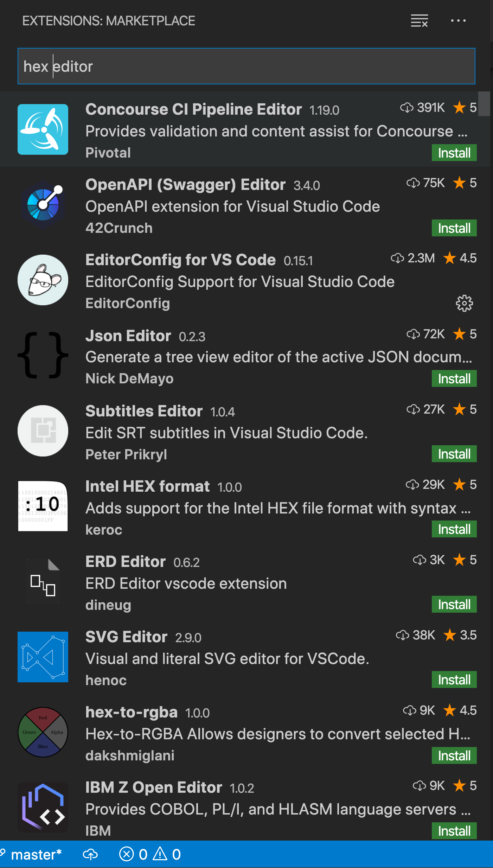This screenshot has height=868, width=493.
Task: Install Json Editor extension
Action: point(454,378)
